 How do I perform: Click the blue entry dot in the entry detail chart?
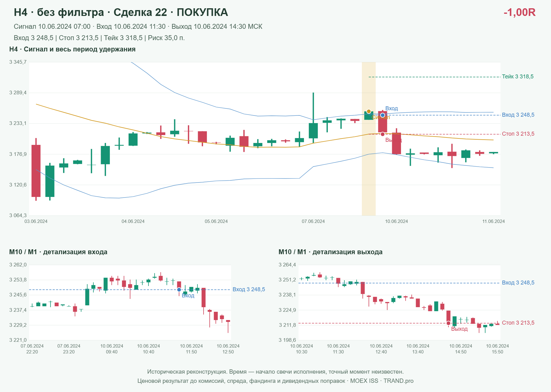179,290
